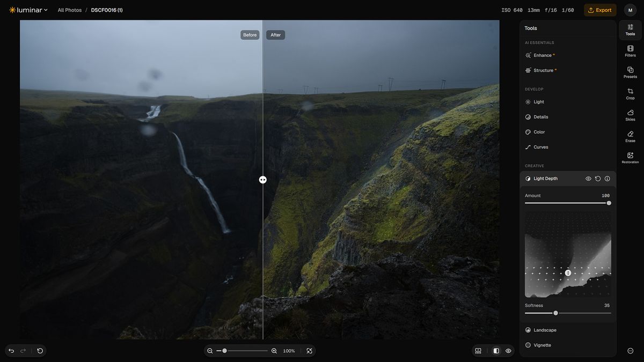
Task: Click the Details half-circle icon
Action: pyautogui.click(x=528, y=117)
